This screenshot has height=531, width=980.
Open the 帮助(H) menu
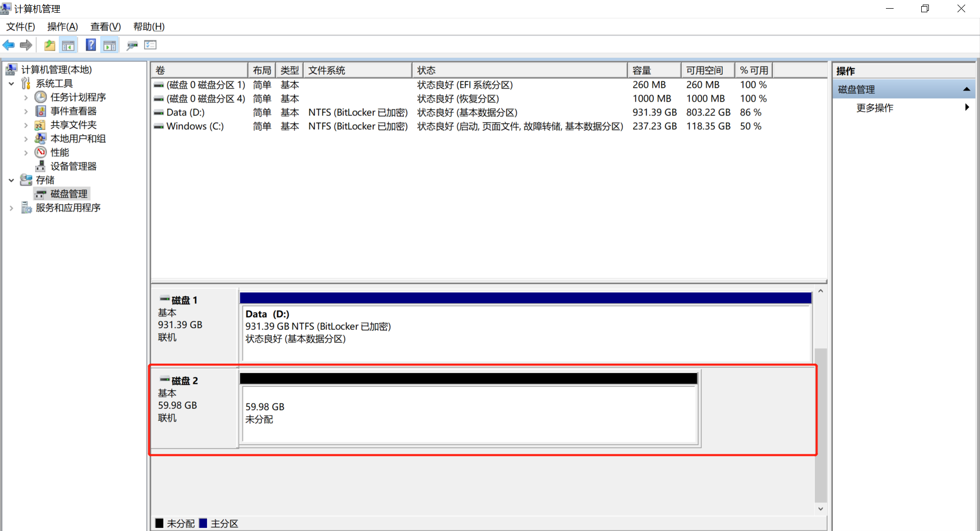pos(149,27)
